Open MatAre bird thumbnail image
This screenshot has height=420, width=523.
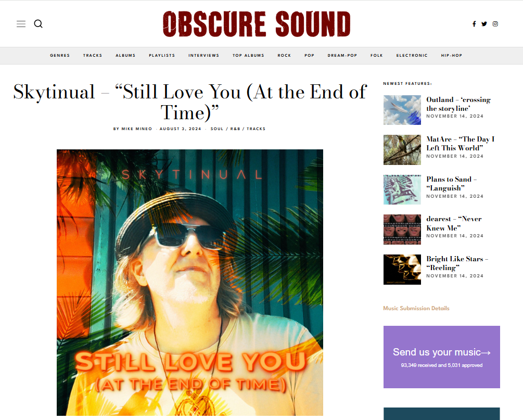[x=402, y=150]
